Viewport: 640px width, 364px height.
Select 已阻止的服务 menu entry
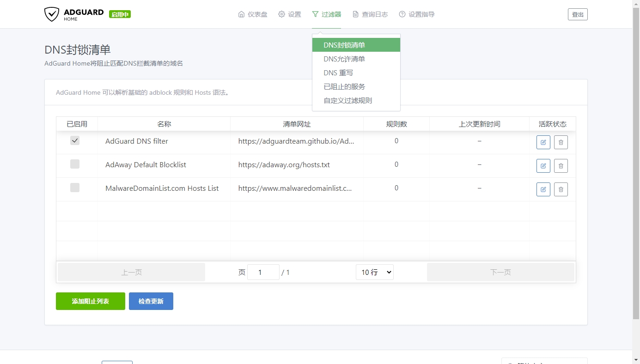(356, 86)
